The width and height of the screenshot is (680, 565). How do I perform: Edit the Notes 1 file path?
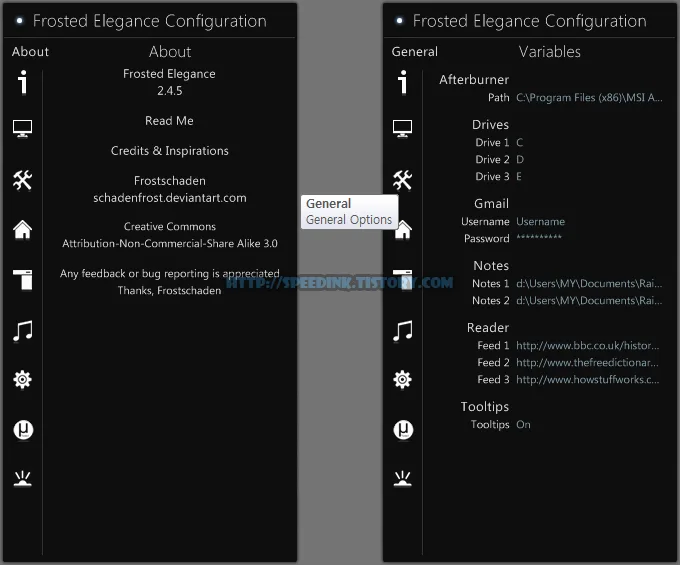click(x=589, y=284)
